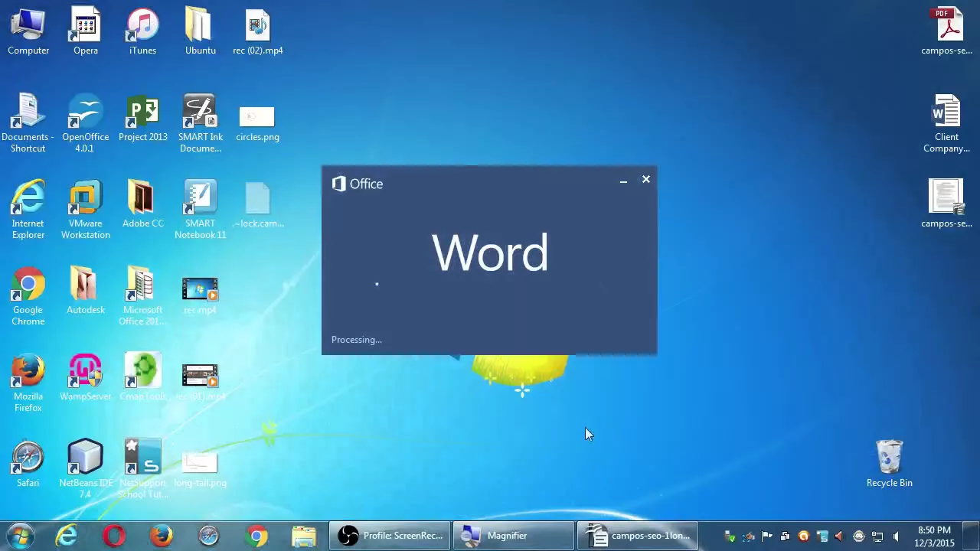
Task: Open Safely Remove Hardware tray icon
Action: pos(730,536)
